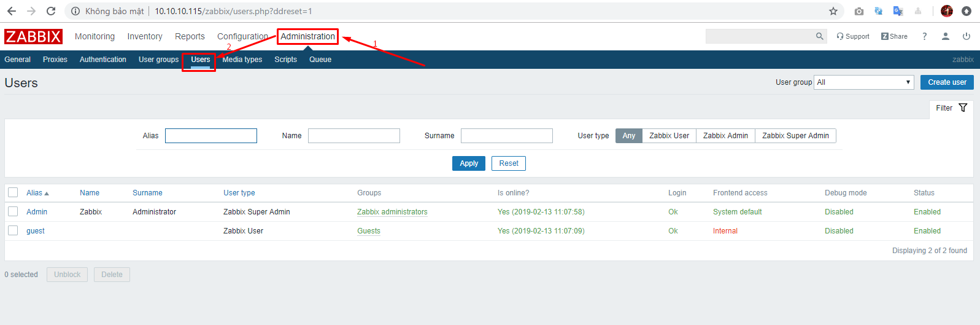Focus the Alias filter field
The image size is (980, 325).
tap(211, 136)
